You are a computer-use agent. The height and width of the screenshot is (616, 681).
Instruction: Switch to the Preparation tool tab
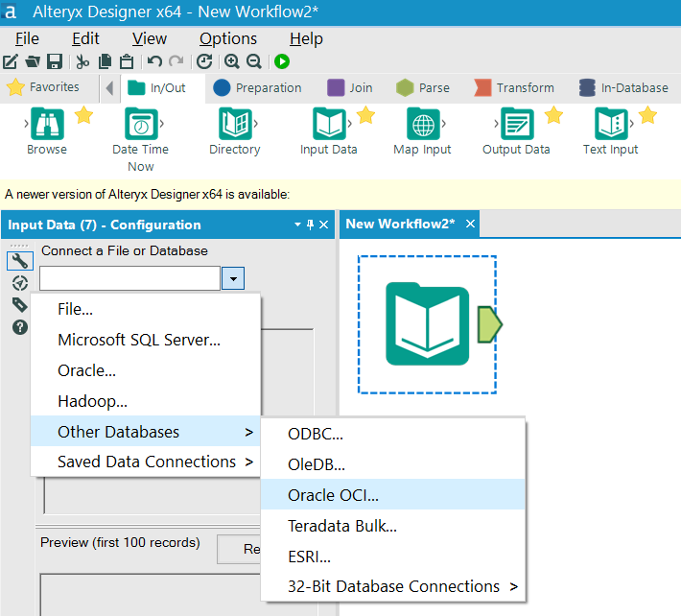[257, 87]
